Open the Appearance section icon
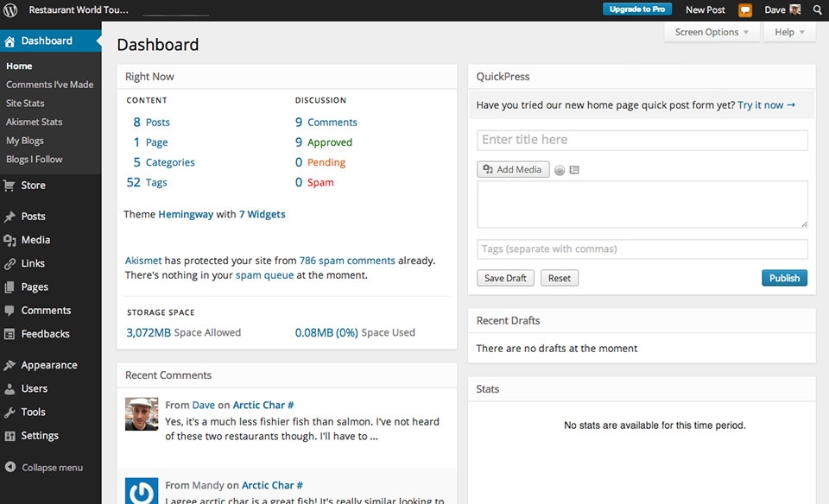The height and width of the screenshot is (504, 829). [x=10, y=364]
